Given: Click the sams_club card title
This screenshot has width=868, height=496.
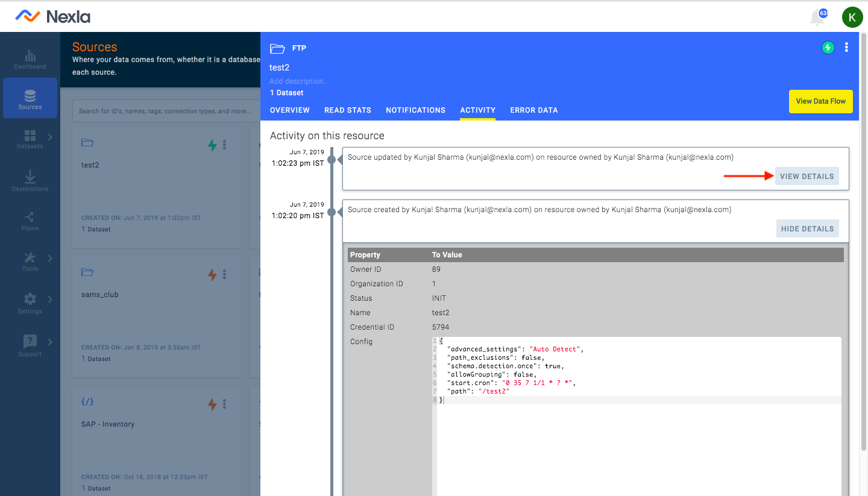Looking at the screenshot, I should (100, 295).
